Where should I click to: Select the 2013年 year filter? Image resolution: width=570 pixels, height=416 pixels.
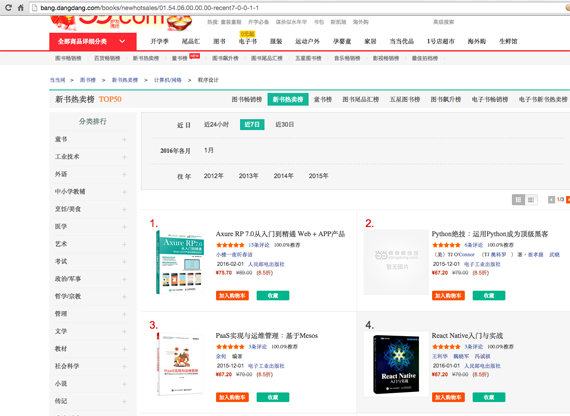(x=248, y=176)
